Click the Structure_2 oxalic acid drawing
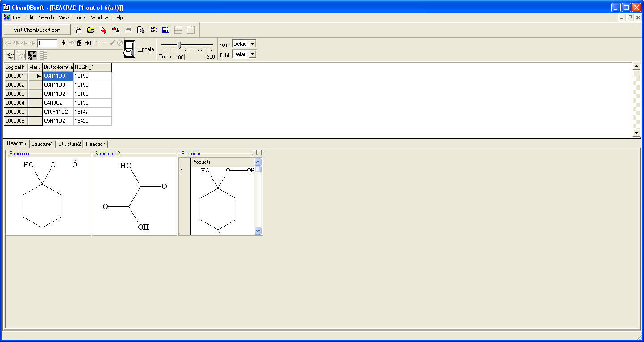The image size is (644, 342). pyautogui.click(x=134, y=196)
